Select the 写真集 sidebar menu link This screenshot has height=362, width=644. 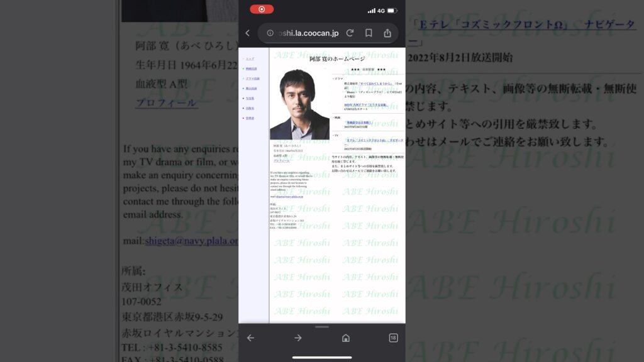point(250,98)
